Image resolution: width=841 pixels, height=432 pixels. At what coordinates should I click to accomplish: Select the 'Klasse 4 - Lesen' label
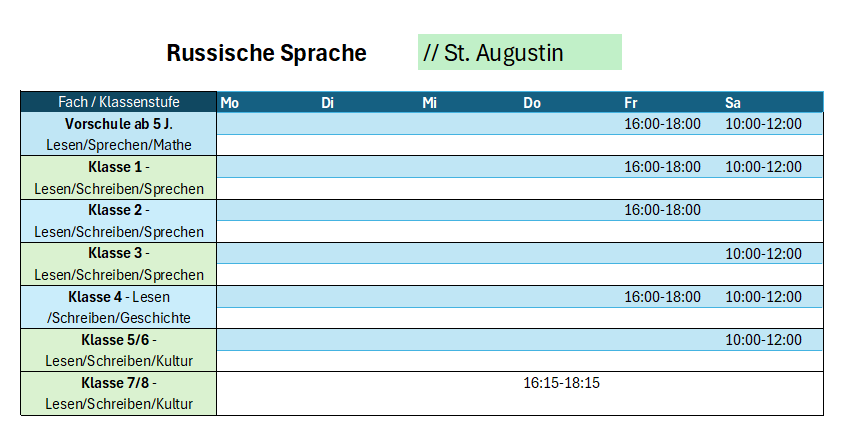coord(119,297)
